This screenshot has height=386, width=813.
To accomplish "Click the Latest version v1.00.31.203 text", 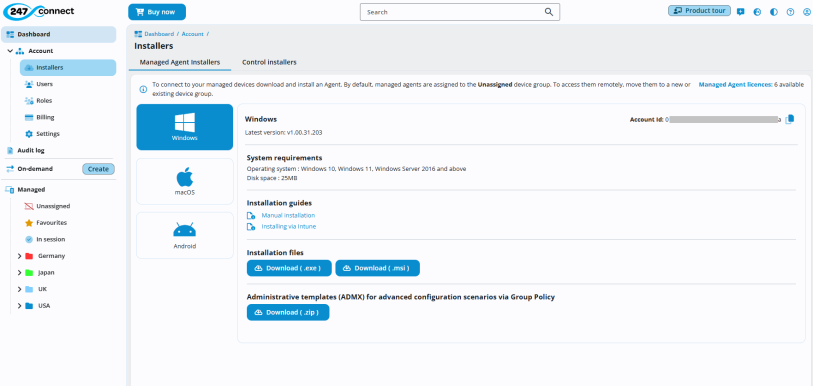I will [284, 133].
